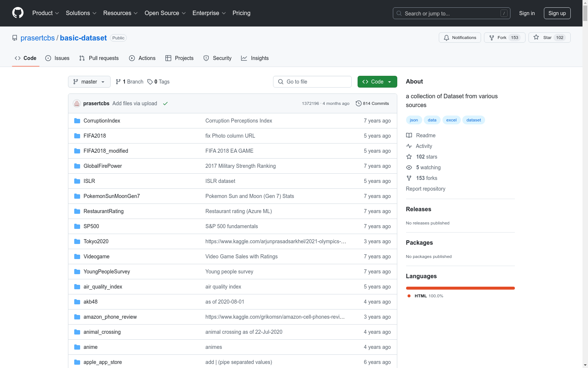Click the 'Young people survey' commit message
588x368 pixels.
229,272
